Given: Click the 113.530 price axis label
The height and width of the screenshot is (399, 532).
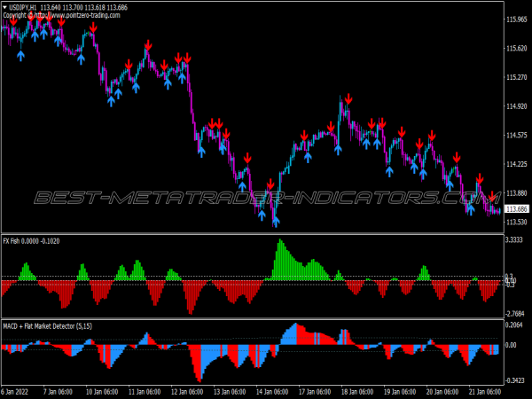Looking at the screenshot, I should tap(516, 222).
